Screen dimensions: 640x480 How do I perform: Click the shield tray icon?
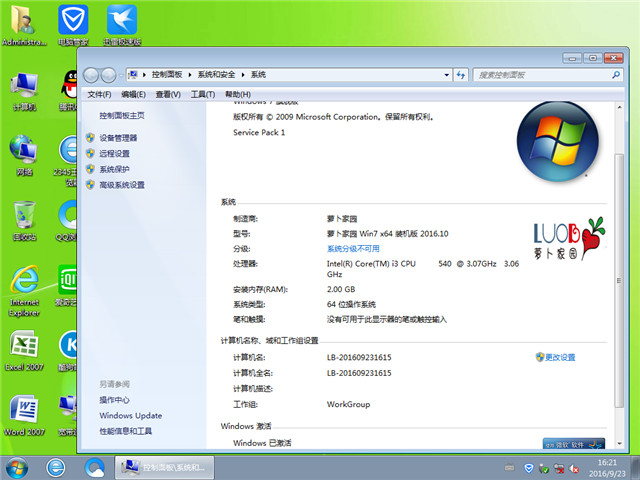(x=529, y=468)
